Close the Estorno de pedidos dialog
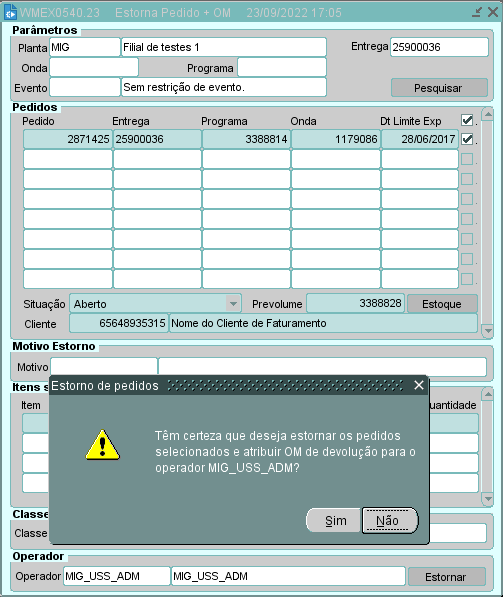The height and width of the screenshot is (597, 503). 419,385
